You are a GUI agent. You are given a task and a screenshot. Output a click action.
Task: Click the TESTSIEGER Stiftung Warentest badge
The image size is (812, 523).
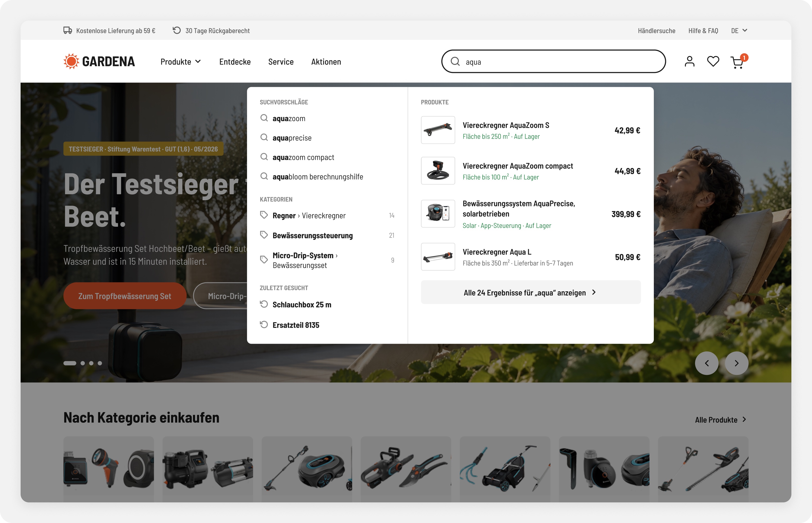143,149
